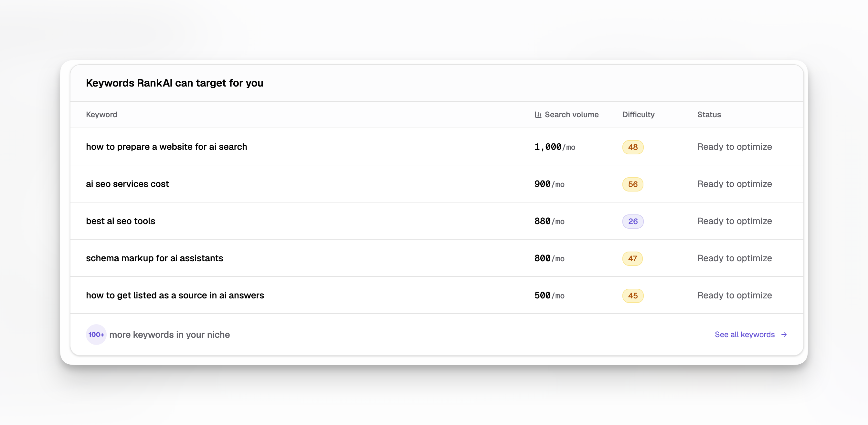Click the difficulty badge showing 45
868x425 pixels.
[x=633, y=296]
